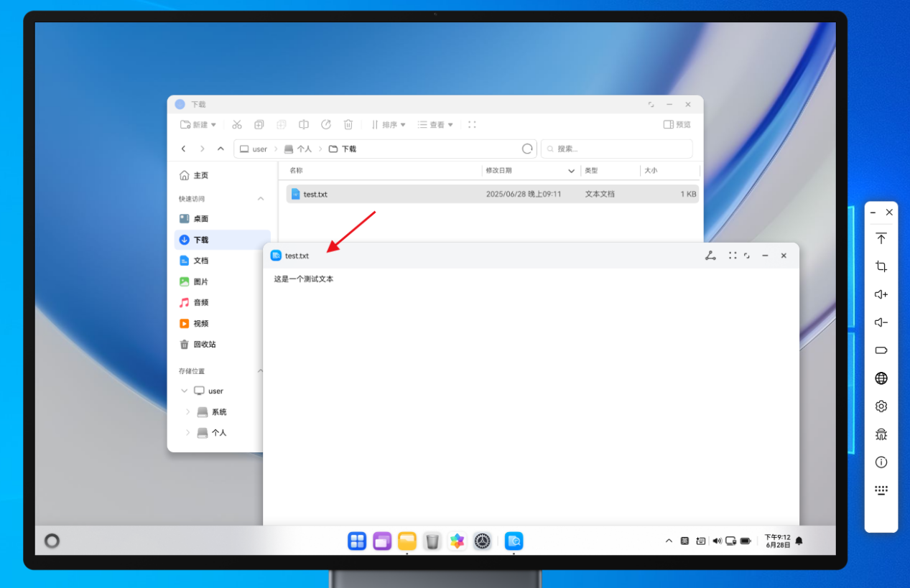Click the refresh icon in the address bar
Image resolution: width=910 pixels, height=588 pixels.
tap(527, 149)
